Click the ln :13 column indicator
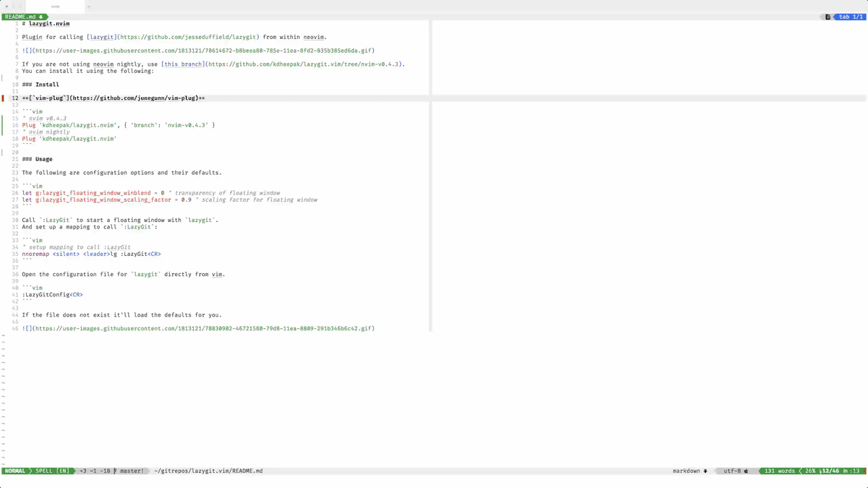Screen dimensions: 868x488 pyautogui.click(x=851, y=471)
